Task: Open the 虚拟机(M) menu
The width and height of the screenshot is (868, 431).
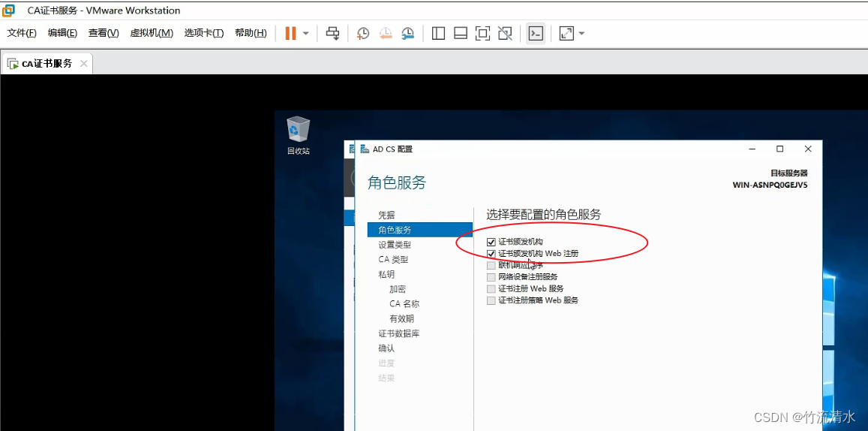Action: tap(151, 33)
